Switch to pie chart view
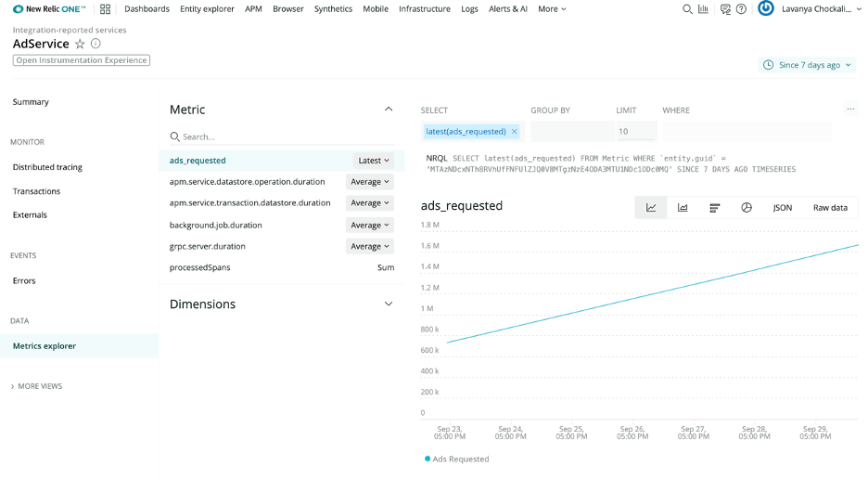The width and height of the screenshot is (868, 479). point(747,208)
